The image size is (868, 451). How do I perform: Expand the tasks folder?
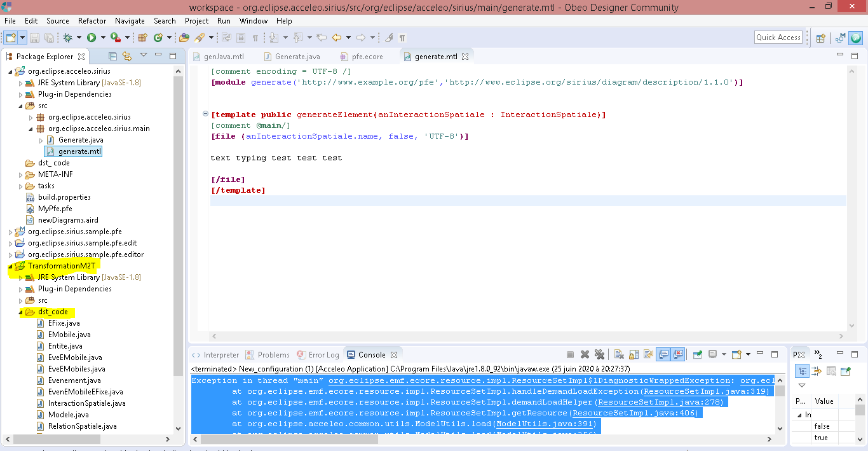point(20,186)
